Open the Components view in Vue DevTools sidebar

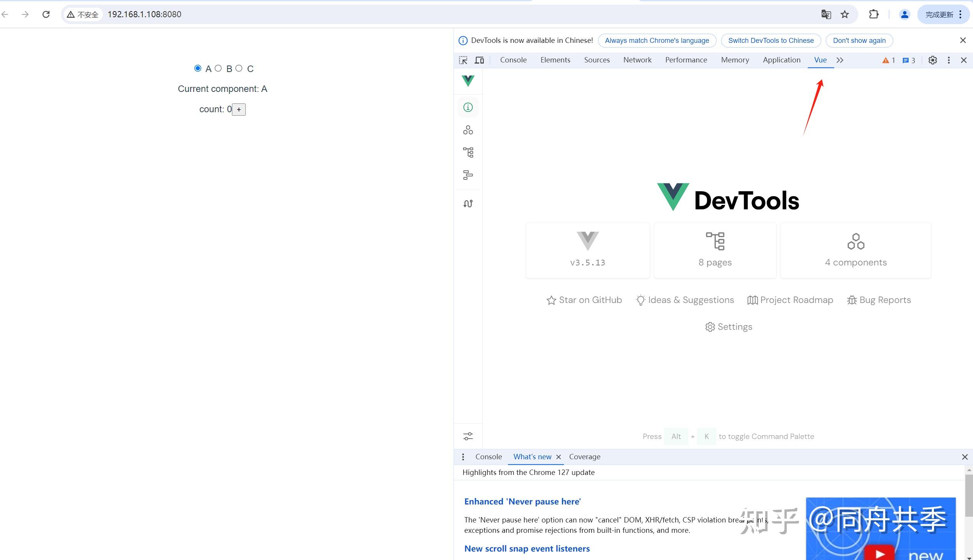[x=468, y=129]
